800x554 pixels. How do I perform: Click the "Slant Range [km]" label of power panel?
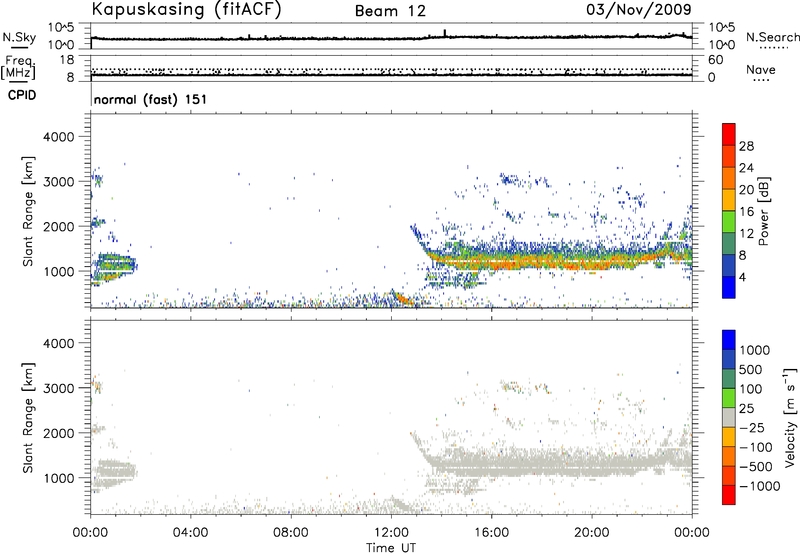28,211
